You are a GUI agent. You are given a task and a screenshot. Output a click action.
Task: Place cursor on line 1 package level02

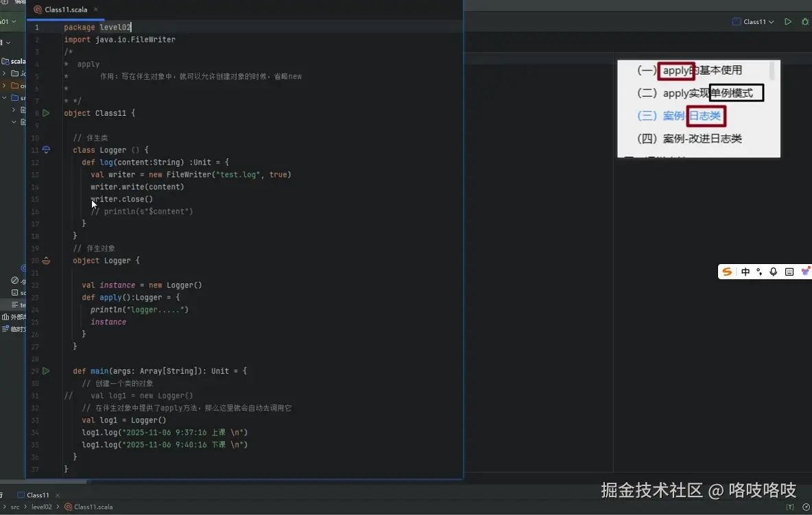click(97, 27)
